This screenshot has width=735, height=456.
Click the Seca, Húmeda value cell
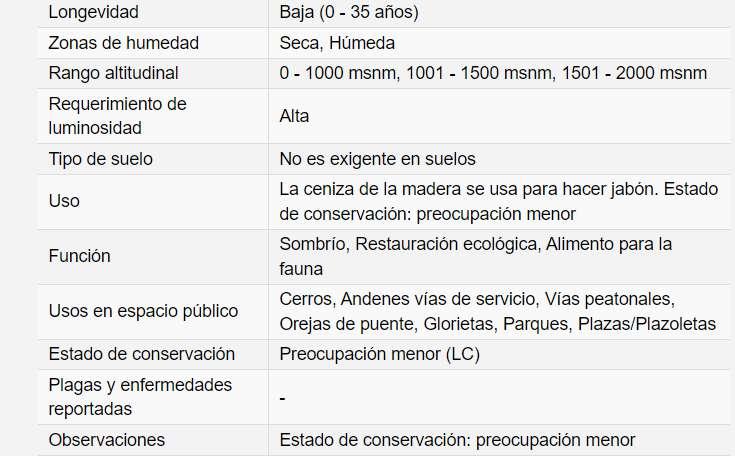(337, 43)
